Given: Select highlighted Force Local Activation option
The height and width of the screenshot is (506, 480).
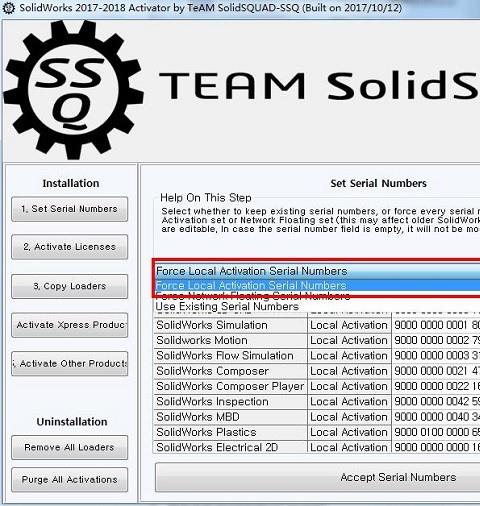Looking at the screenshot, I should pos(318,285).
